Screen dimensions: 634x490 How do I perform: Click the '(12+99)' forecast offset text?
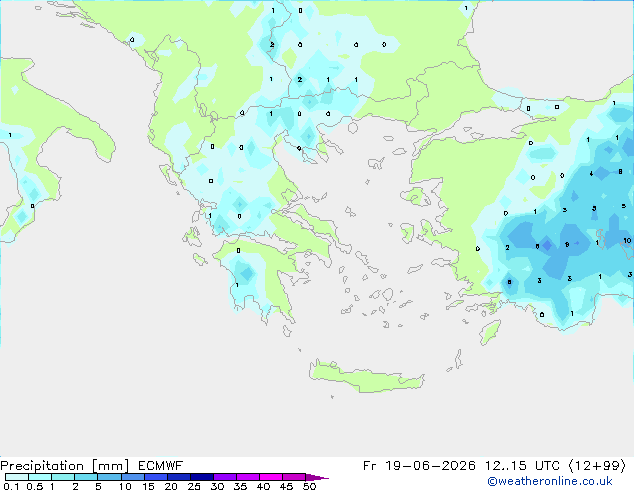598,466
